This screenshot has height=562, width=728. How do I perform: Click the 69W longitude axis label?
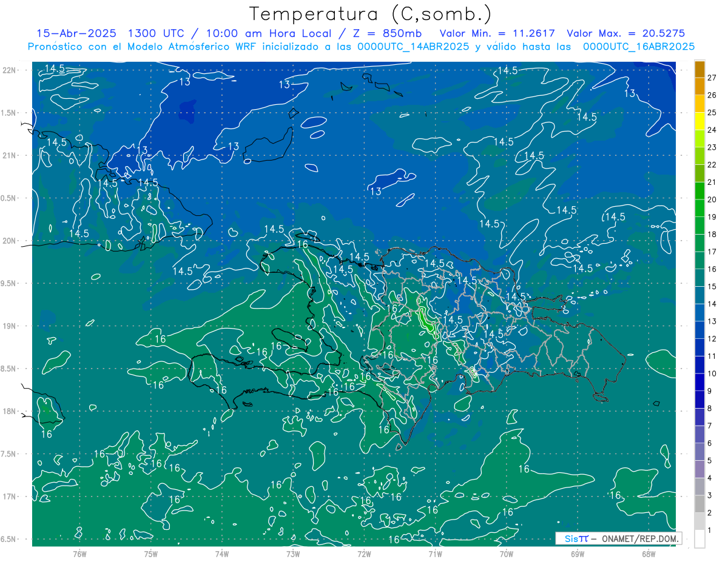pyautogui.click(x=578, y=554)
